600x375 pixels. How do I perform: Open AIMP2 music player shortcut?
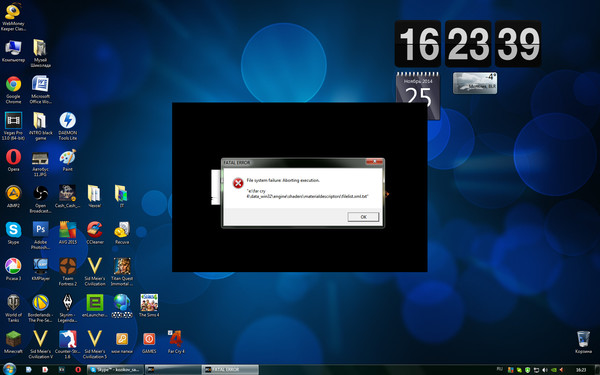click(x=13, y=196)
